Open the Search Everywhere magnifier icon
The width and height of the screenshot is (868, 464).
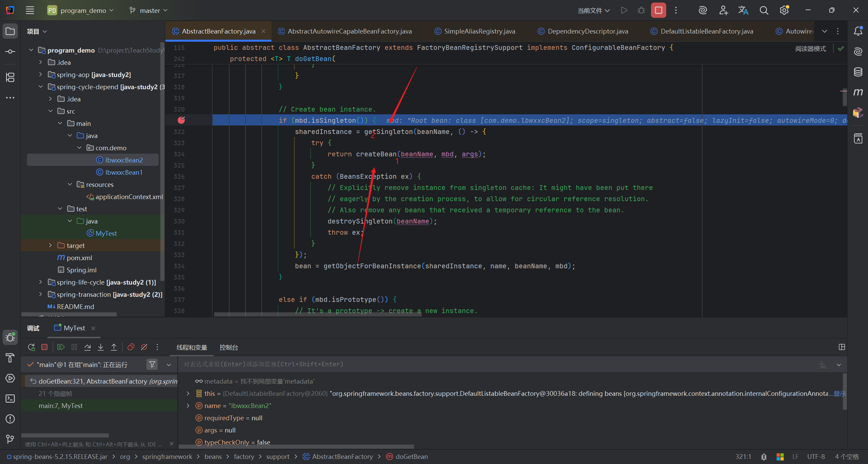tap(764, 10)
